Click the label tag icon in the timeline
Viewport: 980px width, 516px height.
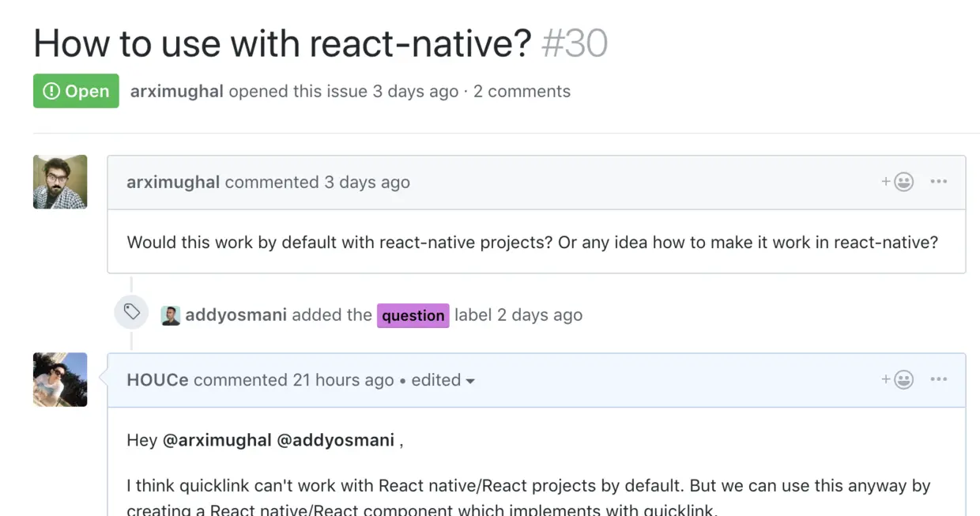[131, 312]
